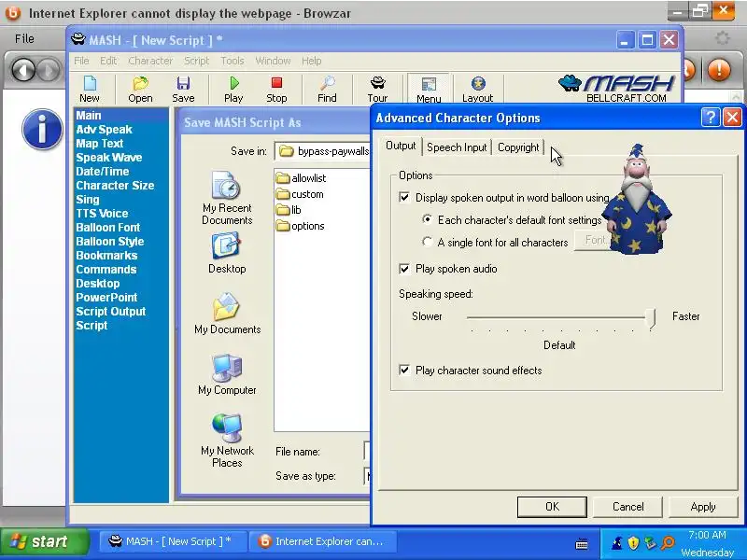Open the MASH Window menu
This screenshot has width=747, height=560.
pyautogui.click(x=273, y=61)
